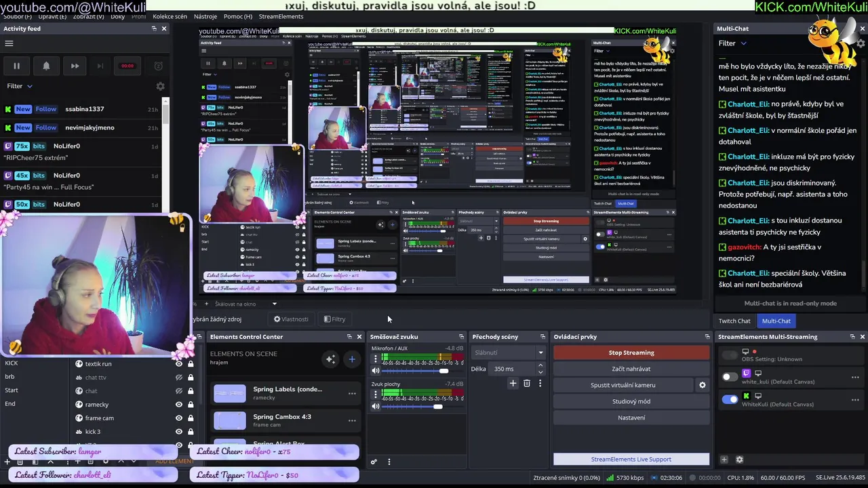This screenshot has height=488, width=868.
Task: Click Stop Streaming button
Action: pos(631,352)
